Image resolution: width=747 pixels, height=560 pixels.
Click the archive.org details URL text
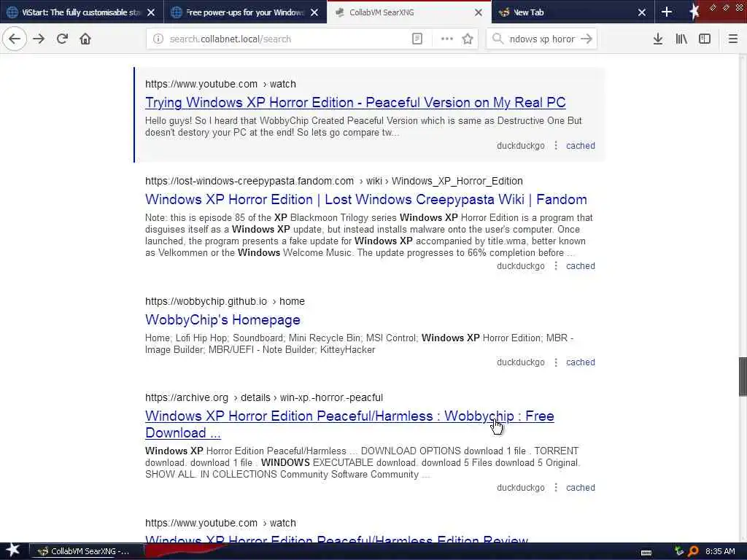[x=264, y=397]
